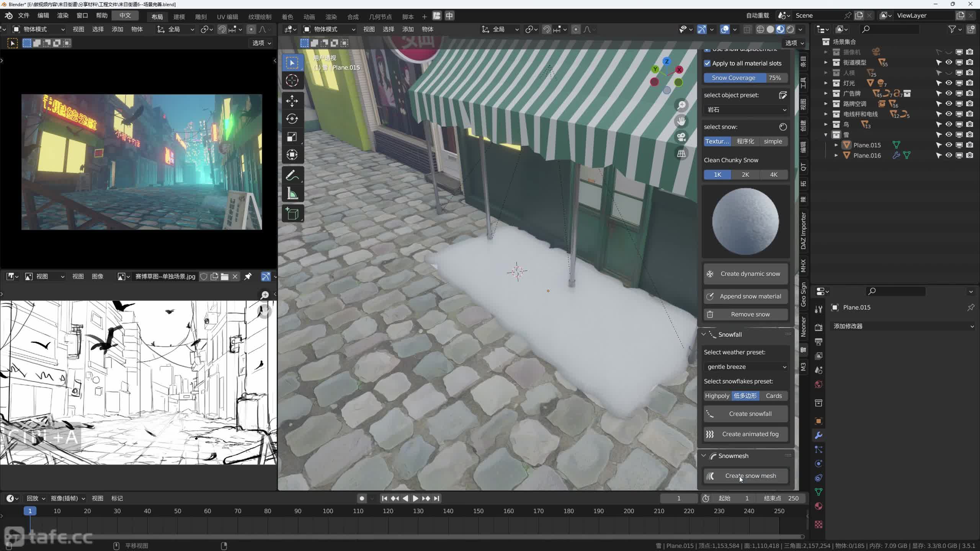Viewport: 980px width, 551px height.
Task: Open DAZ Importer sidebar tab
Action: point(803,231)
